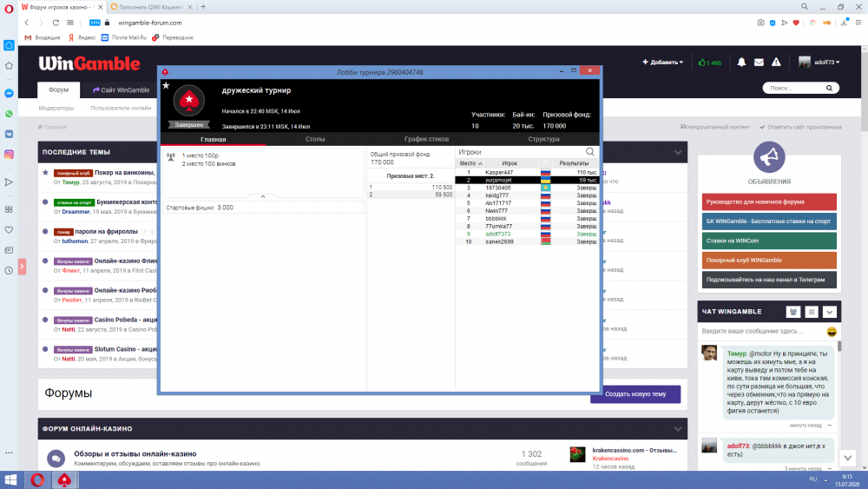
Task: Click the emoji smiley in chat input
Action: click(832, 332)
